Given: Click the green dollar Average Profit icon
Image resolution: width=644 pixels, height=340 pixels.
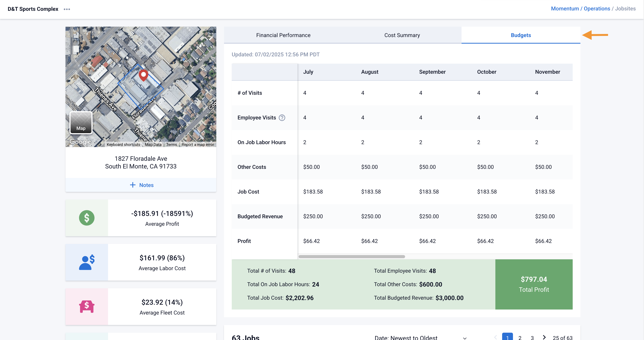Looking at the screenshot, I should pos(87,218).
